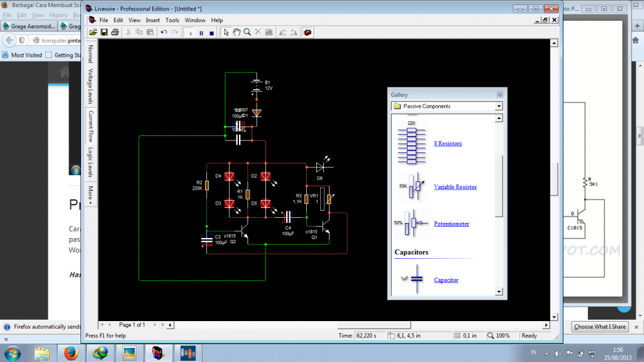The width and height of the screenshot is (644, 362).
Task: Undo the last action via toolbar arrow
Action: point(164,32)
